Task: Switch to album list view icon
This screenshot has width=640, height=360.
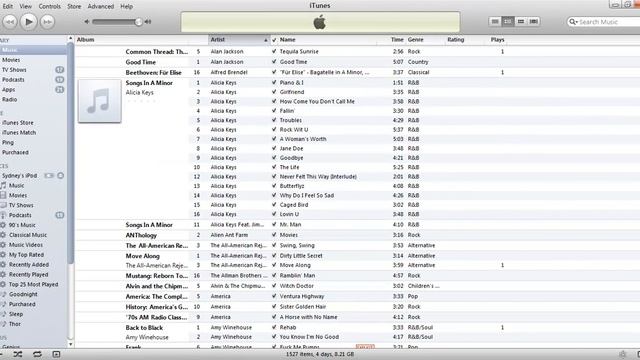Action: coord(507,21)
